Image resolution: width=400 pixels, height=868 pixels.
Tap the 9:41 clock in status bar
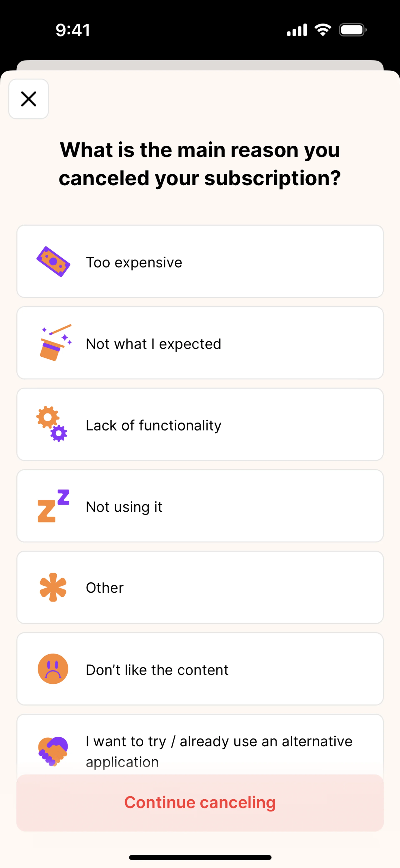[73, 30]
